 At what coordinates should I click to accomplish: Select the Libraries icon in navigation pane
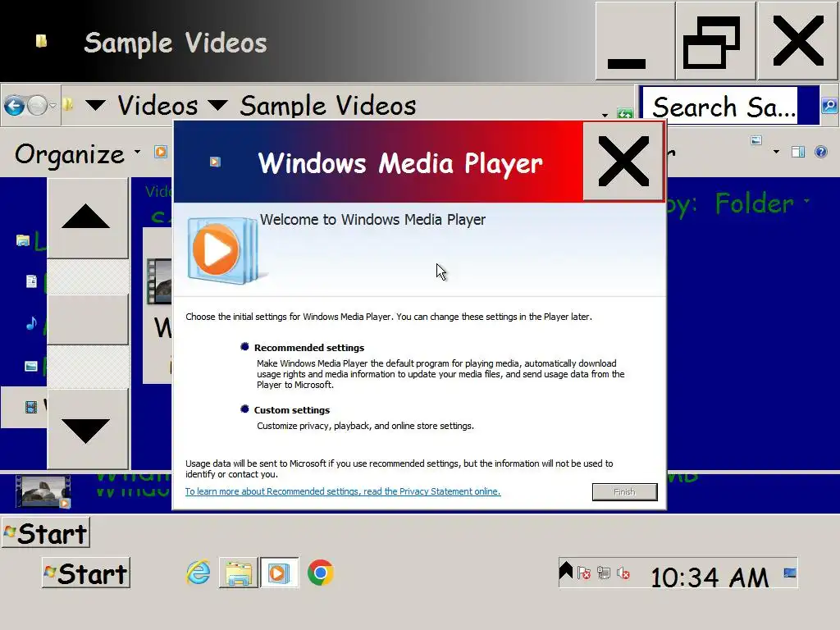coord(23,240)
